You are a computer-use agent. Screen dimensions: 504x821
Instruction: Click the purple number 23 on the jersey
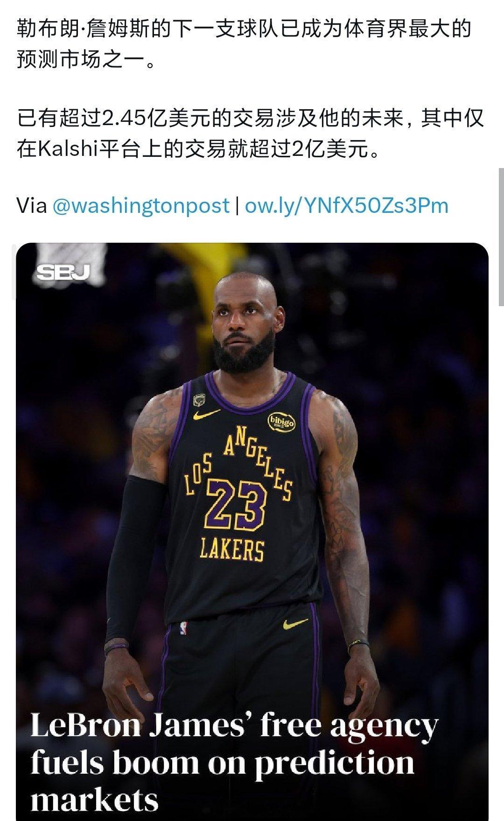point(236,506)
